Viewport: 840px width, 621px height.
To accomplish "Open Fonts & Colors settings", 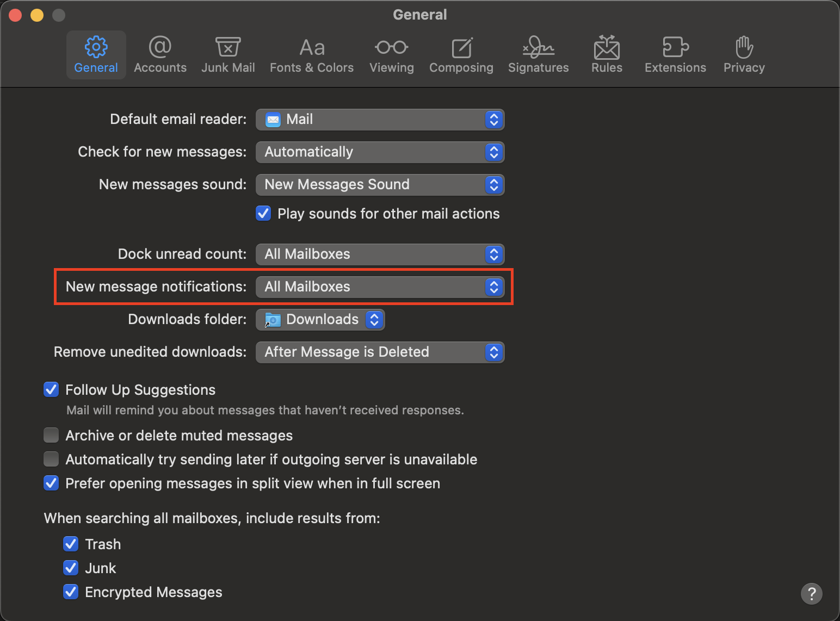I will 311,54.
